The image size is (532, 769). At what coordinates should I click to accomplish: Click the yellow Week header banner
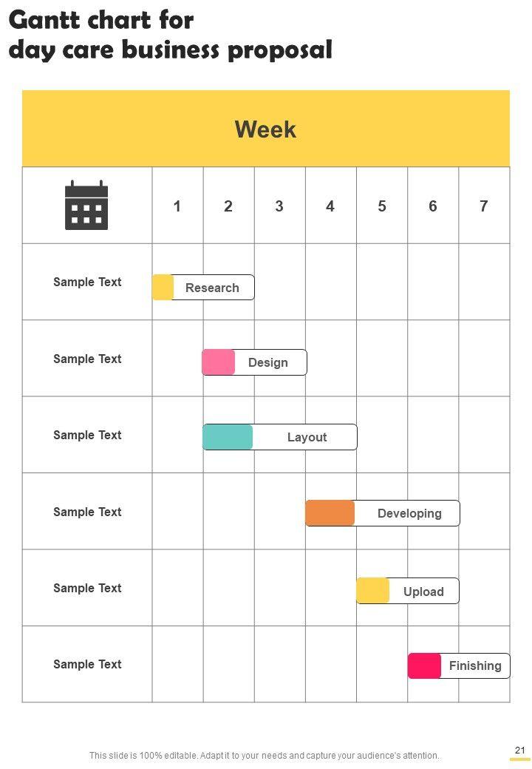(x=266, y=129)
